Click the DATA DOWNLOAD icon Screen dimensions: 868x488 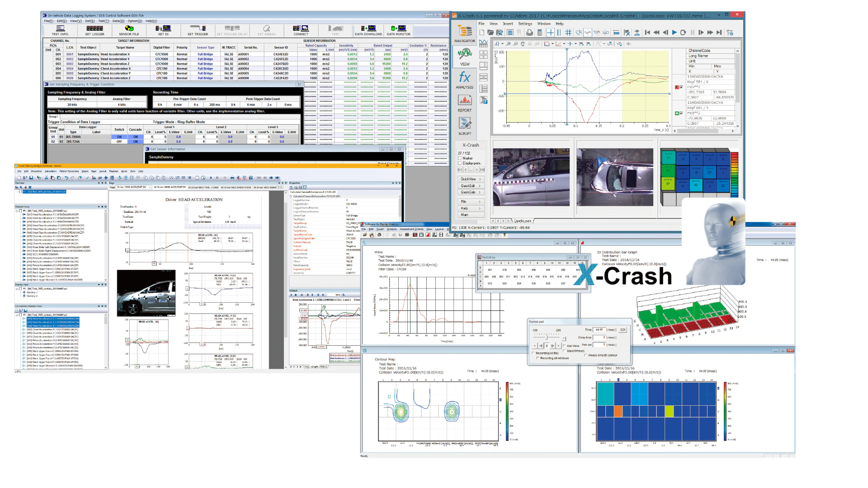click(368, 29)
